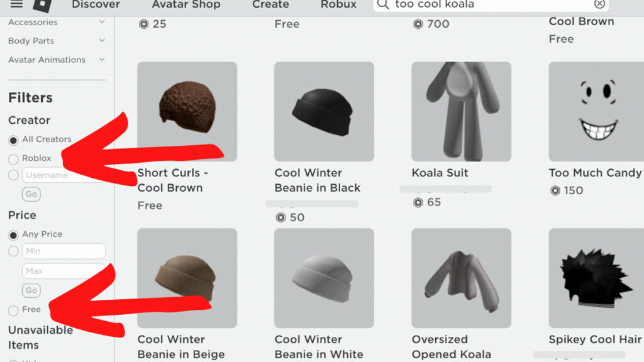The height and width of the screenshot is (362, 644).
Task: Click the Robux icon next to 50 price
Action: coord(281,217)
